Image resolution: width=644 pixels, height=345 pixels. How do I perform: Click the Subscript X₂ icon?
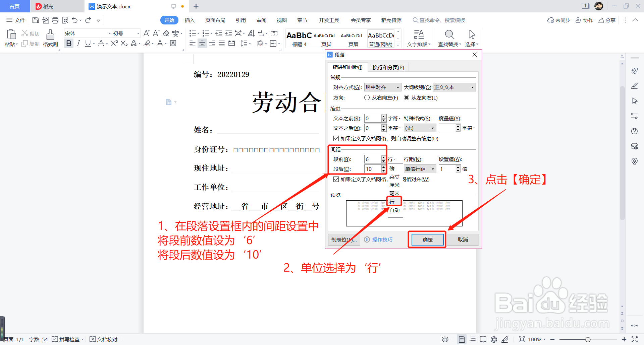point(124,43)
